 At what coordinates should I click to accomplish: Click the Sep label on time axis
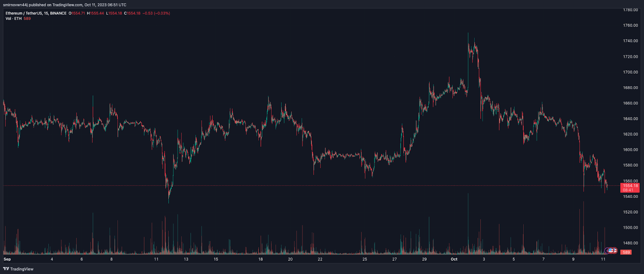[7, 259]
